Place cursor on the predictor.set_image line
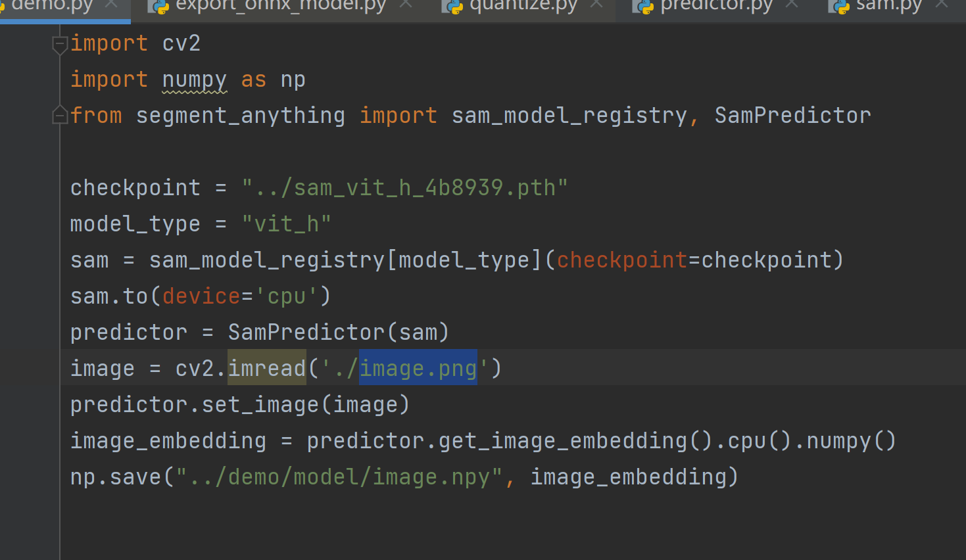 (x=239, y=404)
